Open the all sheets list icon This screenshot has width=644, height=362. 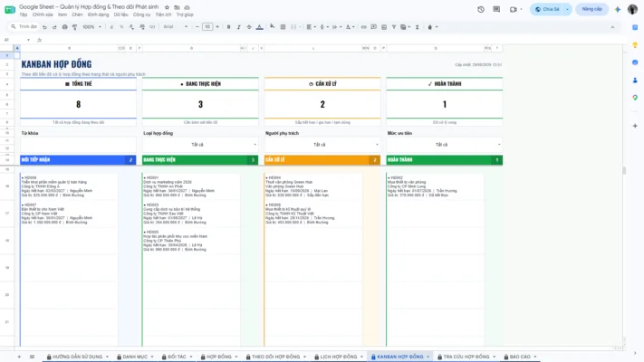[x=32, y=357]
